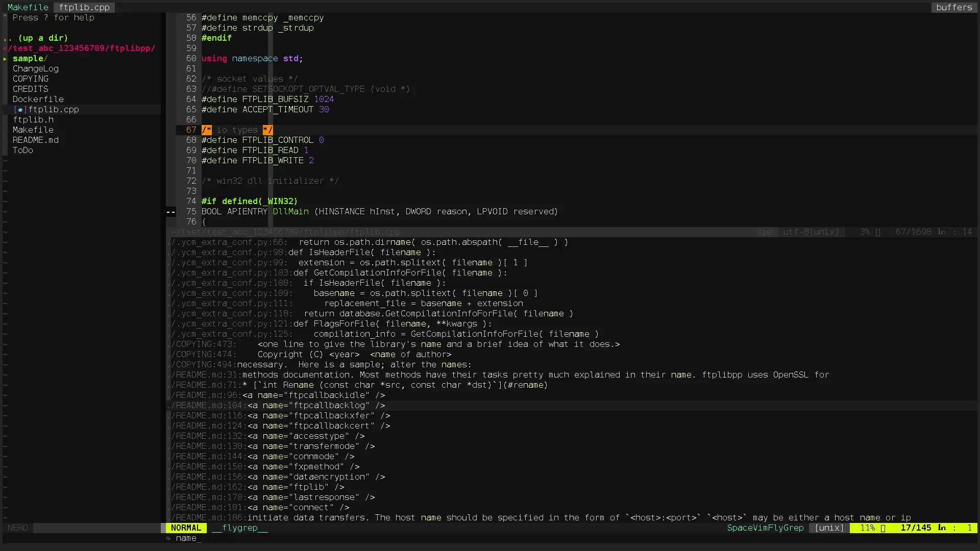Click the utf-8[unix] encoding indicator
980x551 pixels.
tap(811, 232)
